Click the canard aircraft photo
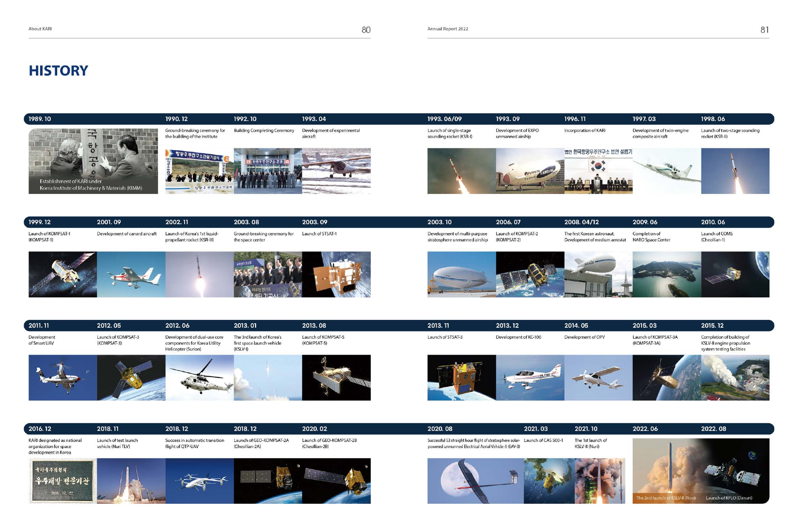Viewport: 798px width, 532px height. [x=131, y=274]
